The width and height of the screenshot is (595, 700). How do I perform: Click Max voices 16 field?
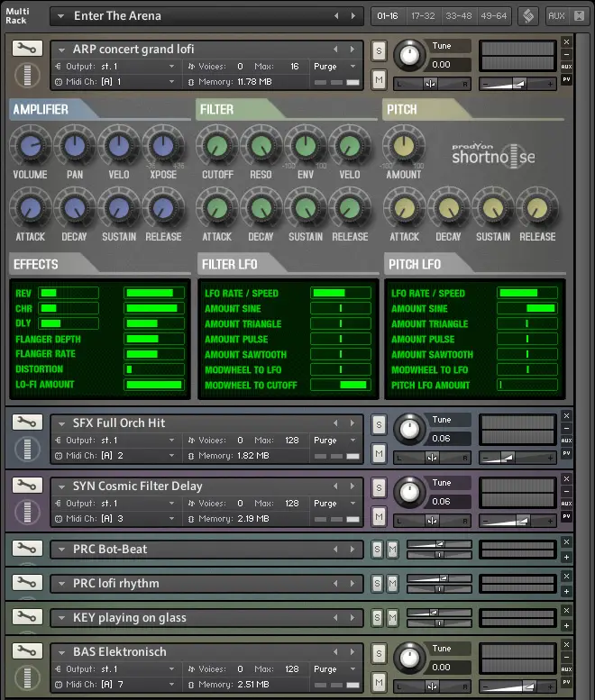pyautogui.click(x=295, y=67)
